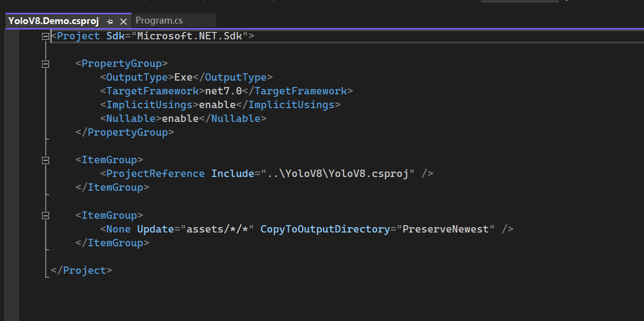
Task: Click the opening Nullable tag
Action: pyautogui.click(x=131, y=118)
